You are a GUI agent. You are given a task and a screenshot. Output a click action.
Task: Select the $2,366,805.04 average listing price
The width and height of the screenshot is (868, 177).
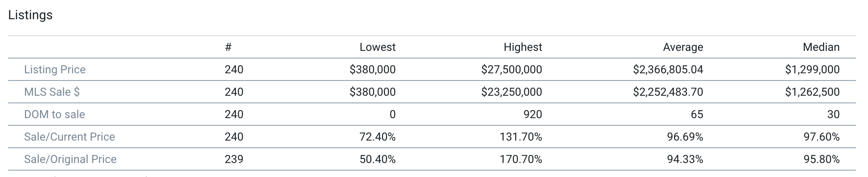668,70
